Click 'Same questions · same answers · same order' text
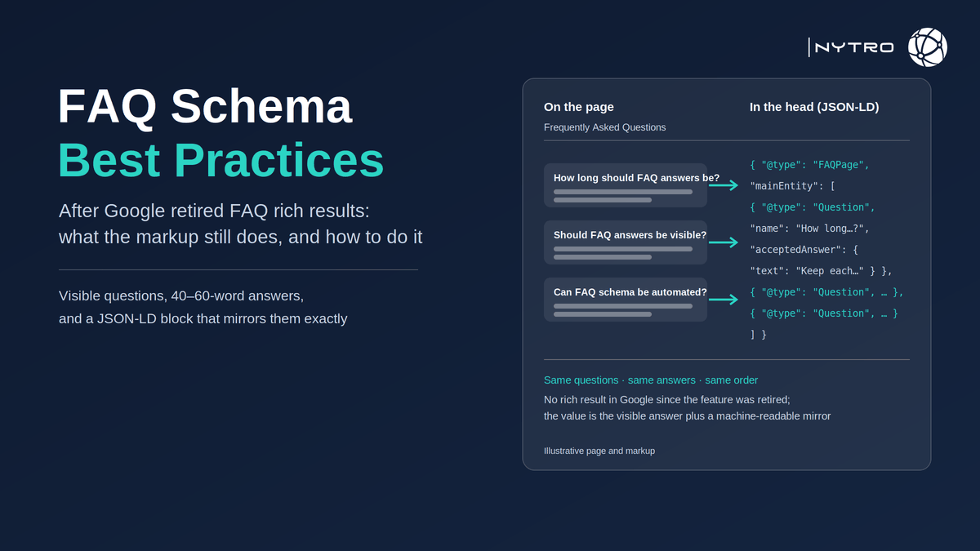Image resolution: width=980 pixels, height=551 pixels. pyautogui.click(x=651, y=380)
